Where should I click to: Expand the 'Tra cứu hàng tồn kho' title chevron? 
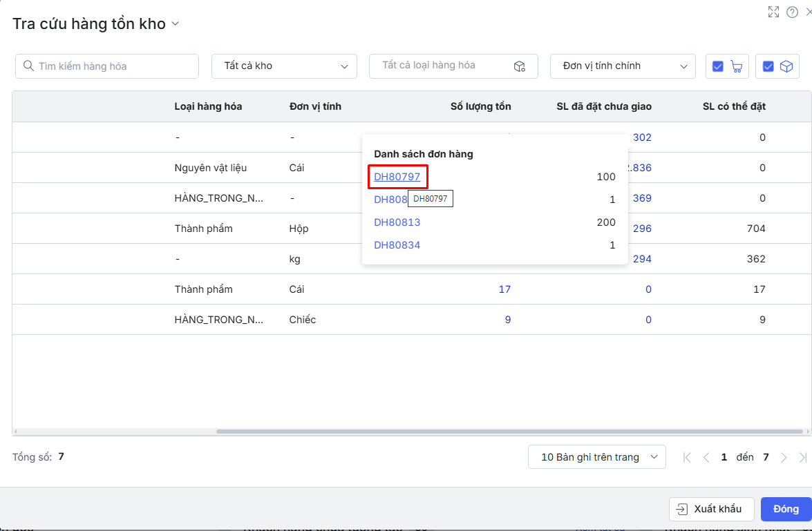176,24
